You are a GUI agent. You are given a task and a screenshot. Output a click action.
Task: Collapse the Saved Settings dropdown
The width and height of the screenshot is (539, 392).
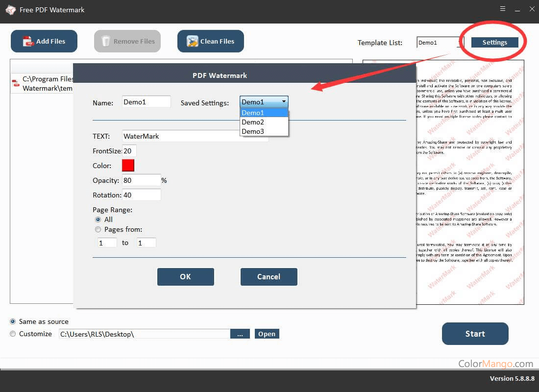coord(283,102)
